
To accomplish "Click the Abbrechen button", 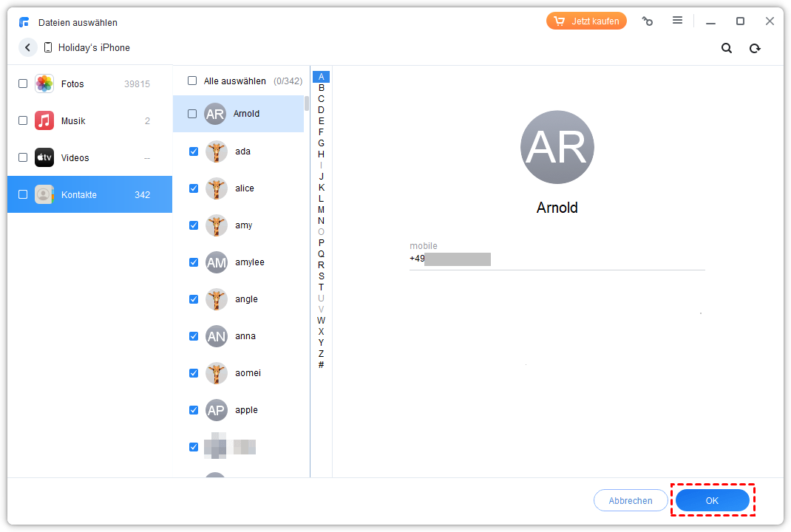I will tap(630, 500).
